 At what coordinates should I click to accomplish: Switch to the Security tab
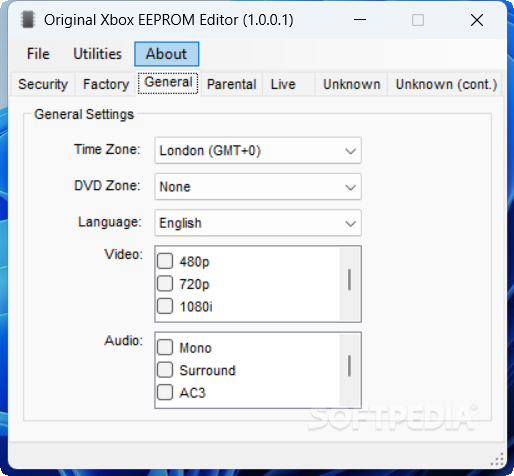[43, 84]
